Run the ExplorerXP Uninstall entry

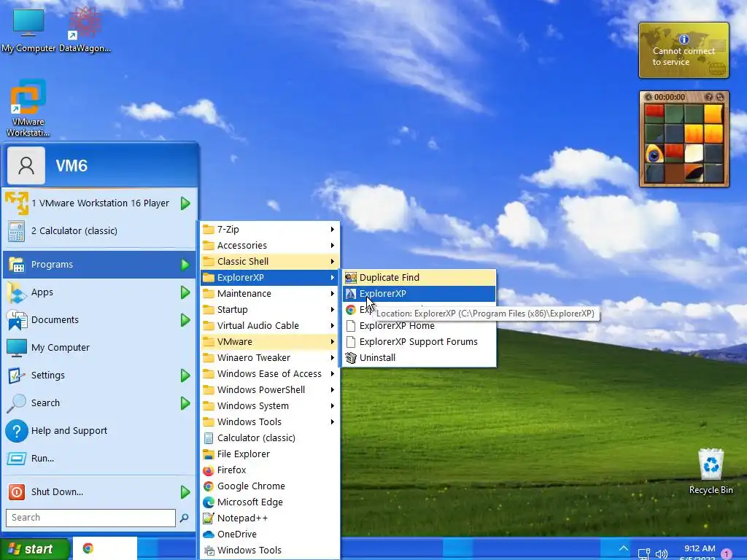(419, 357)
